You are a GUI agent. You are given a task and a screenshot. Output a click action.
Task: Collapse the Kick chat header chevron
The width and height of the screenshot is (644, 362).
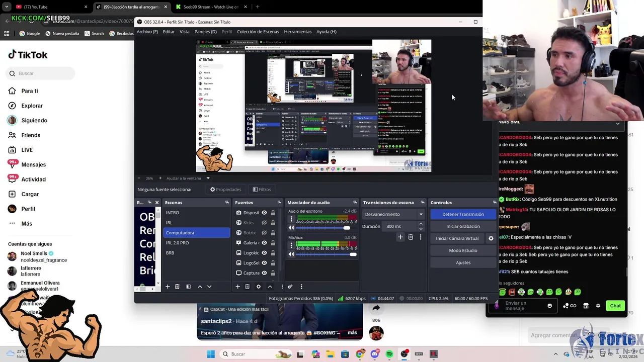click(x=618, y=123)
